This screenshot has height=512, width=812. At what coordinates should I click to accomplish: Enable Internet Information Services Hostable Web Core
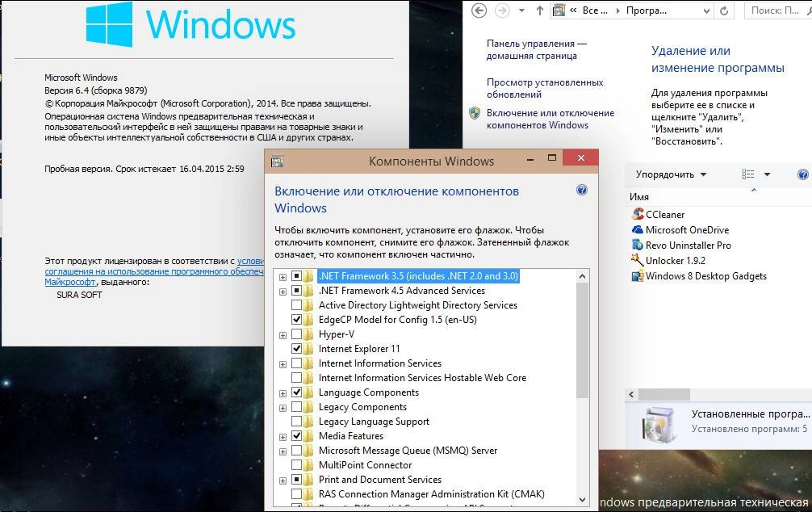click(297, 378)
